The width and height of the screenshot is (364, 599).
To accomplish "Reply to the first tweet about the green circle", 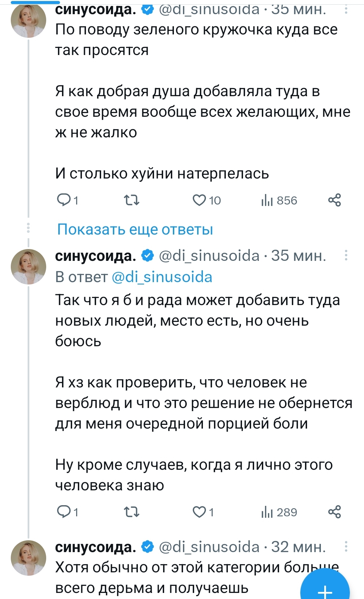I will 64,200.
